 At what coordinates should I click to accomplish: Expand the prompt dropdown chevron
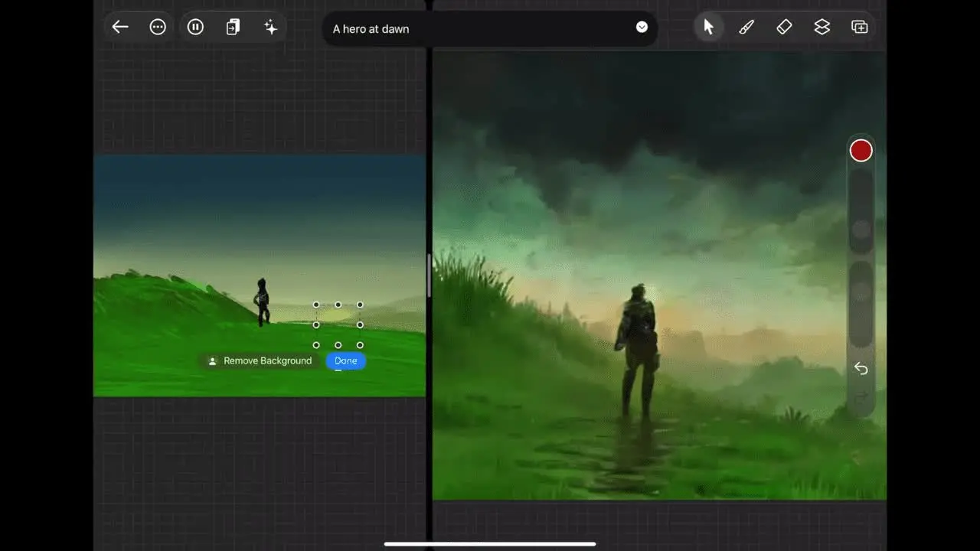click(x=642, y=28)
